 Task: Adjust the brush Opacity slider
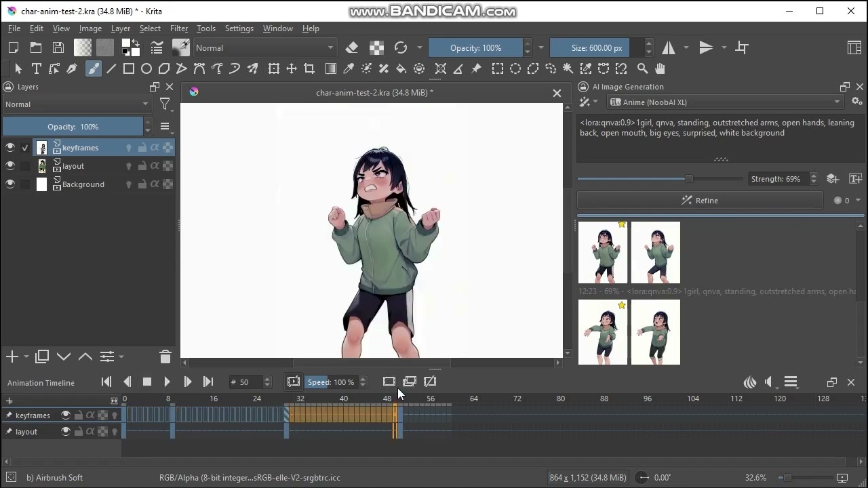(x=475, y=47)
